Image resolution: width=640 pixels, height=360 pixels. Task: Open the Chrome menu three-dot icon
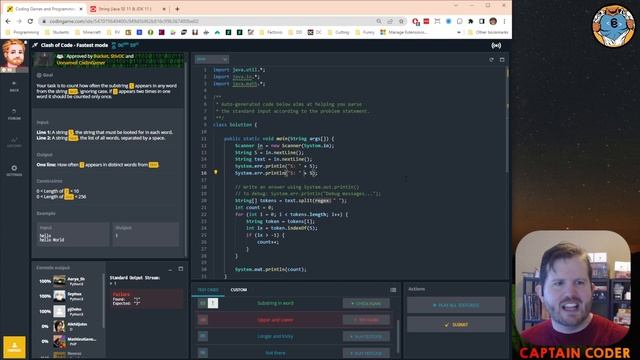coord(504,21)
